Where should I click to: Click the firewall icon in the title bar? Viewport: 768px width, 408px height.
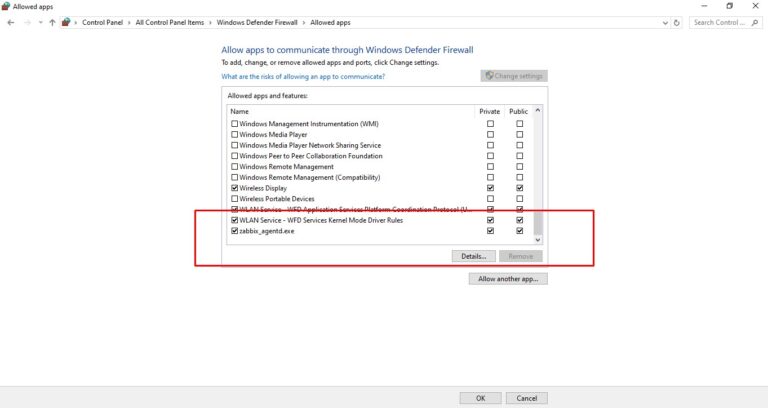(6, 6)
